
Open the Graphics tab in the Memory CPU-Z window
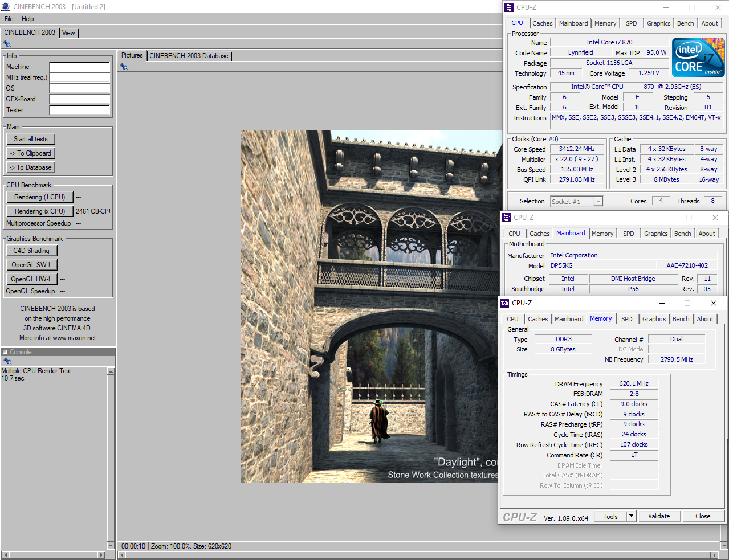click(x=654, y=319)
